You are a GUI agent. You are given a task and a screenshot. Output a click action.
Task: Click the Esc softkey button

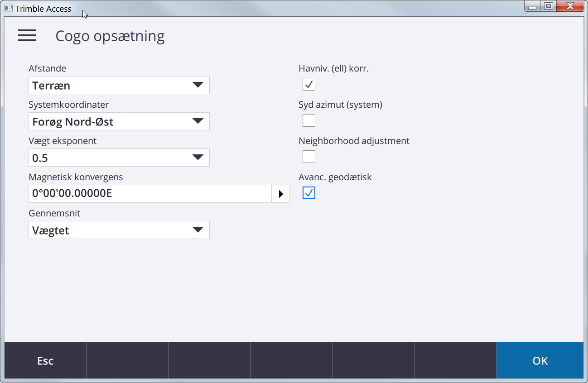click(x=45, y=360)
